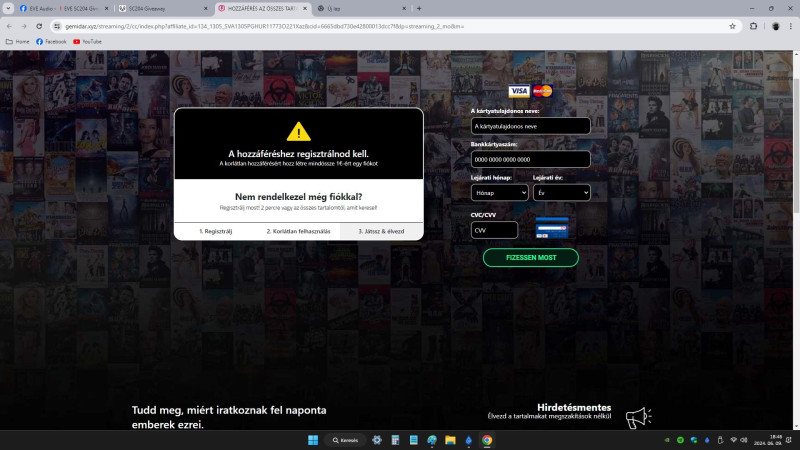The width and height of the screenshot is (800, 450).
Task: Expand the Év expiry year dropdown
Action: 562,193
